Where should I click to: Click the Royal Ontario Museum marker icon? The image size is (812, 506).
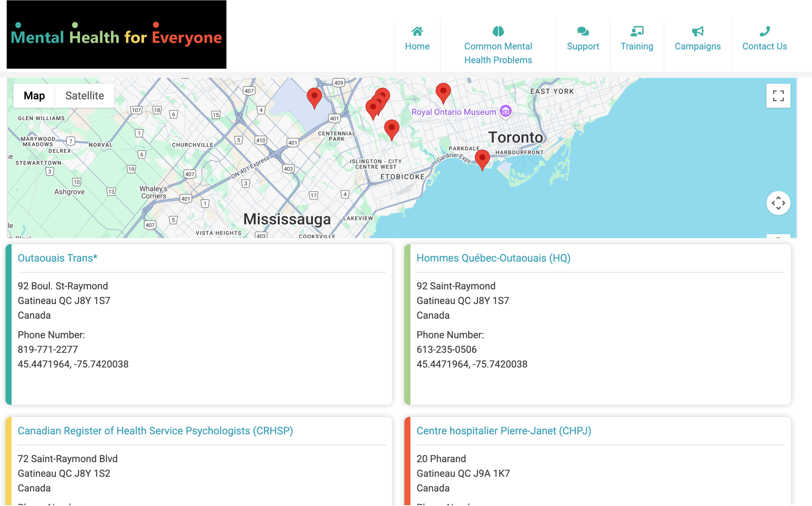(505, 111)
